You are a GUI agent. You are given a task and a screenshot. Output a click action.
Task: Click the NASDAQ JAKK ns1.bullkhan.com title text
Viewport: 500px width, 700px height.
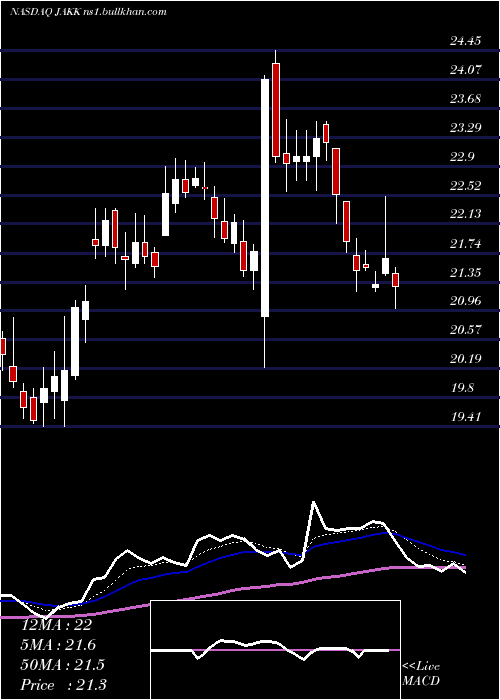pyautogui.click(x=88, y=12)
